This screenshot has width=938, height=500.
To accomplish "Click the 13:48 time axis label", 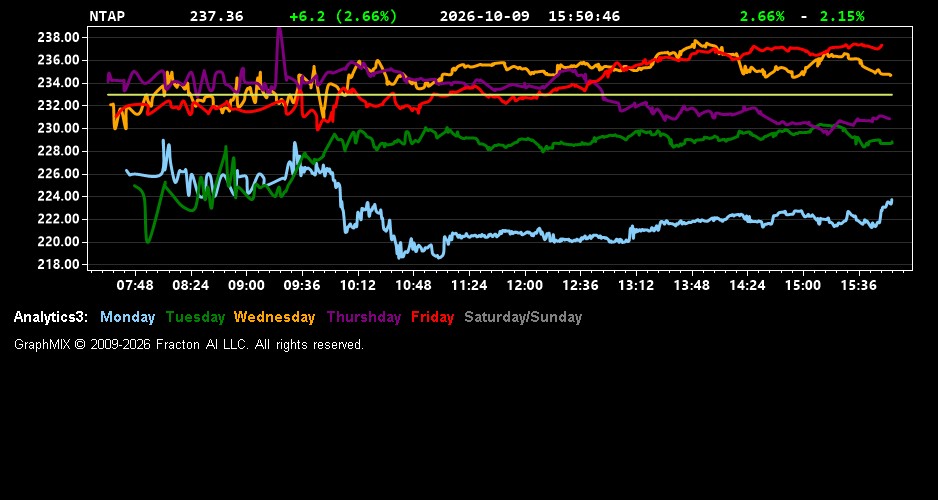I will click(x=692, y=285).
